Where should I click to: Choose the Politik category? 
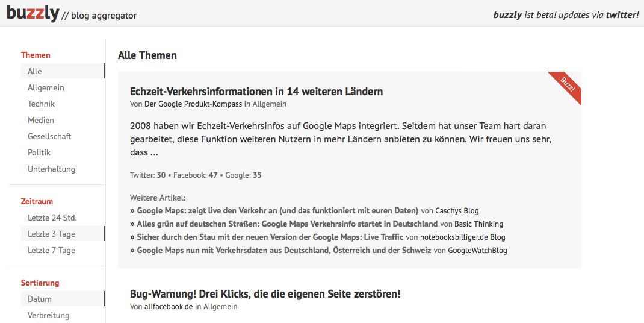click(x=63, y=152)
